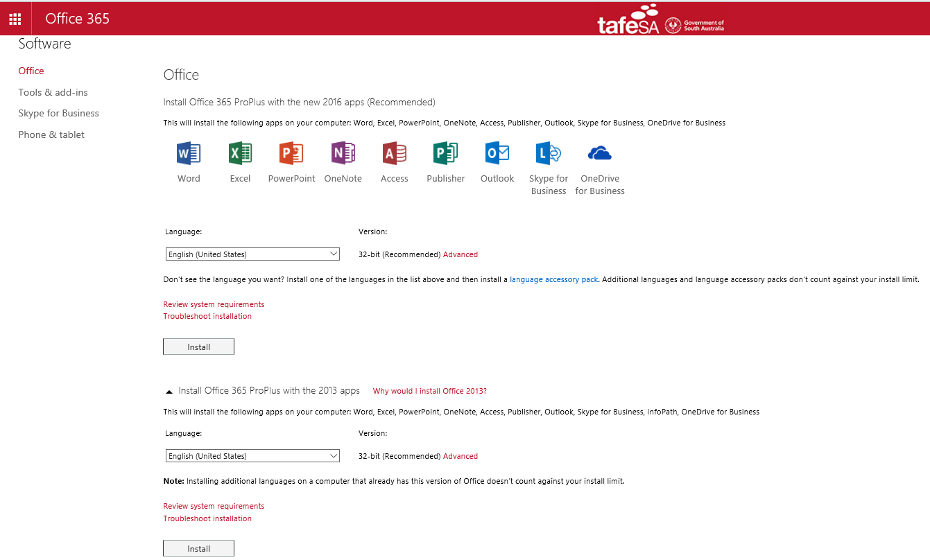Select Office in the Software sidebar

(x=31, y=71)
